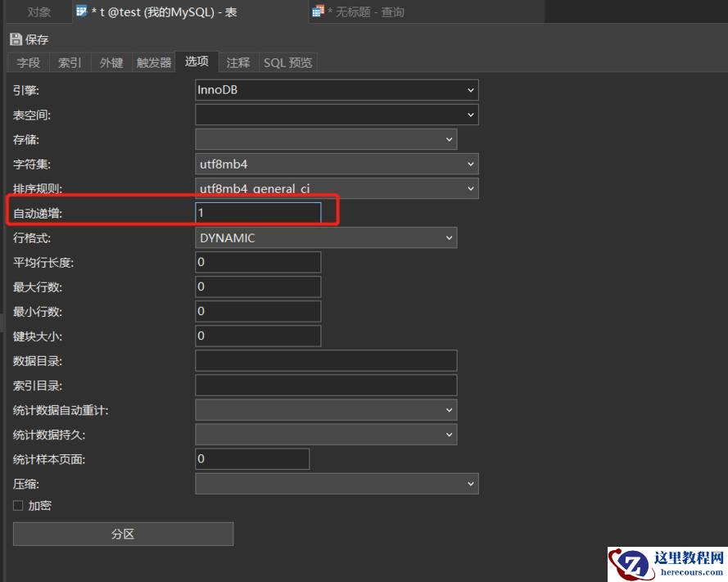Select the 选项 tab

pos(197,61)
